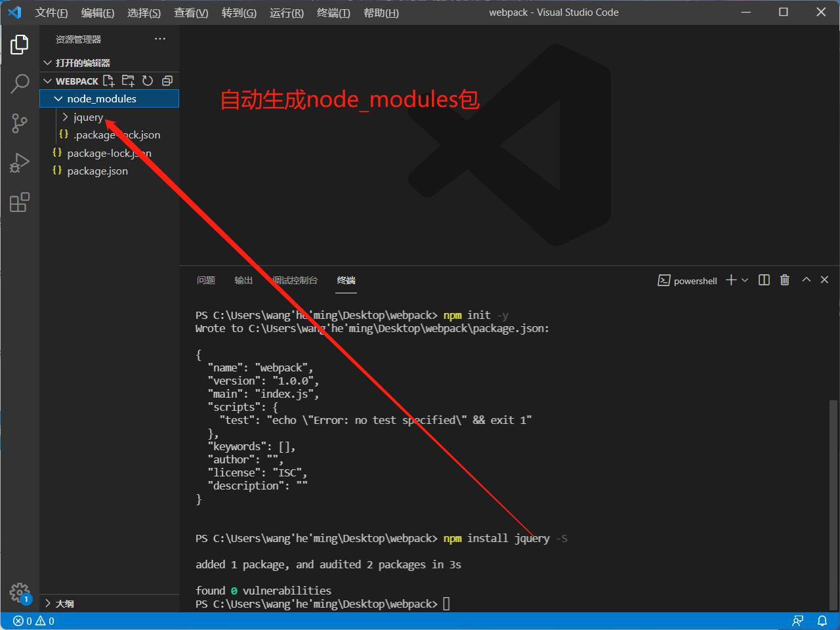This screenshot has width=840, height=630.
Task: Open the Explorer view in activity bar
Action: 20,45
